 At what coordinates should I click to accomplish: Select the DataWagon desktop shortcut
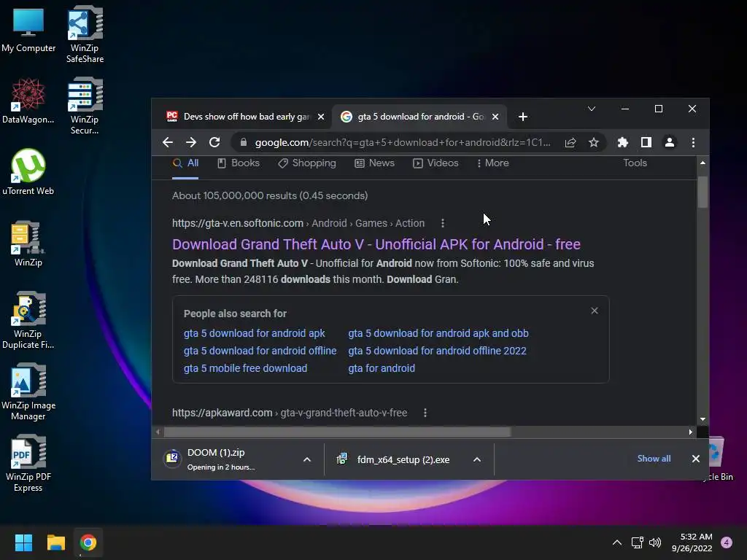pos(28,101)
